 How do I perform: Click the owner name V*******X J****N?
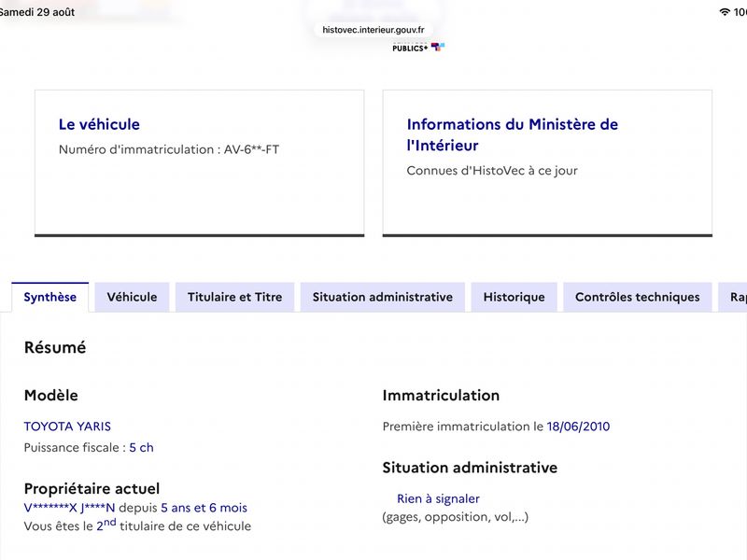69,508
